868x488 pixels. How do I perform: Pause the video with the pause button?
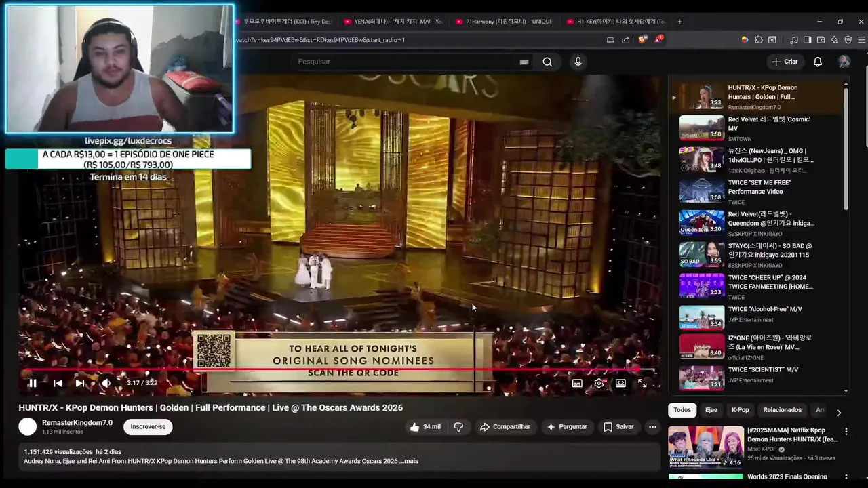tap(32, 383)
